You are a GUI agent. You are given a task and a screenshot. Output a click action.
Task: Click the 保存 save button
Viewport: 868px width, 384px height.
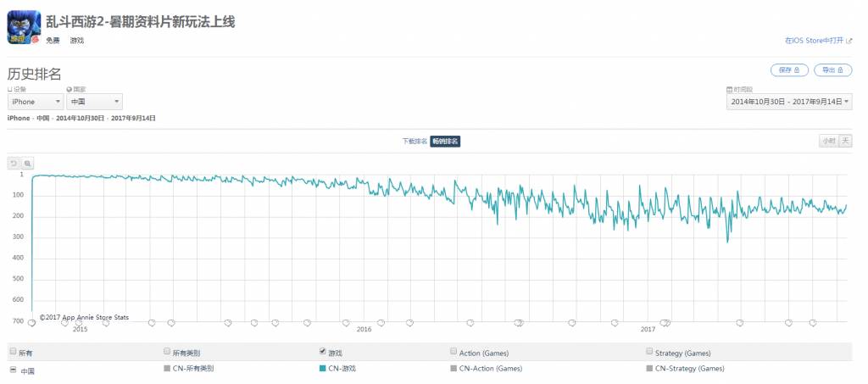click(x=788, y=70)
